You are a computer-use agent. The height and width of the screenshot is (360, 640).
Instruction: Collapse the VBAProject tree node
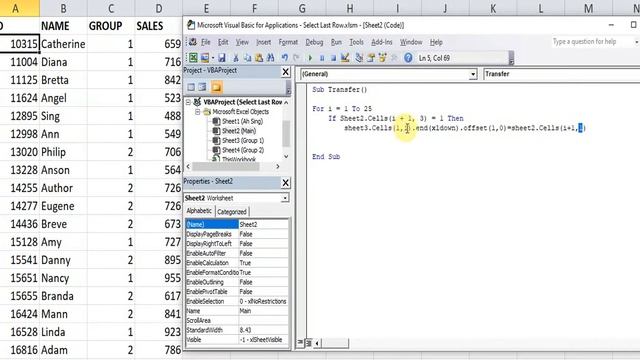tap(188, 102)
